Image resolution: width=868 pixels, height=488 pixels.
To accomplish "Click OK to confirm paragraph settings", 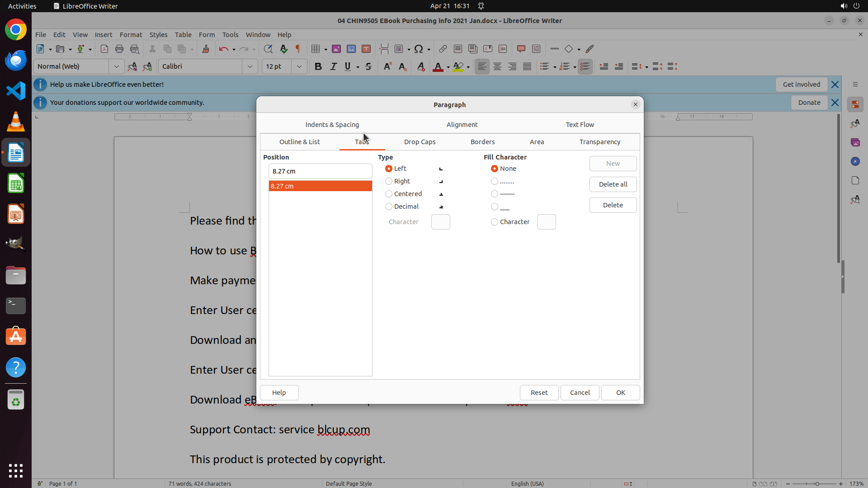I will pyautogui.click(x=620, y=393).
